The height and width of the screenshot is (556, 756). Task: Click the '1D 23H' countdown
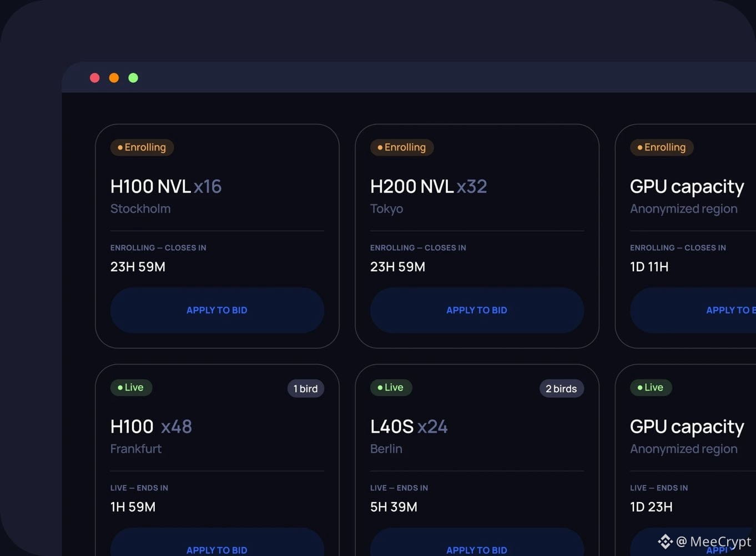click(x=652, y=507)
